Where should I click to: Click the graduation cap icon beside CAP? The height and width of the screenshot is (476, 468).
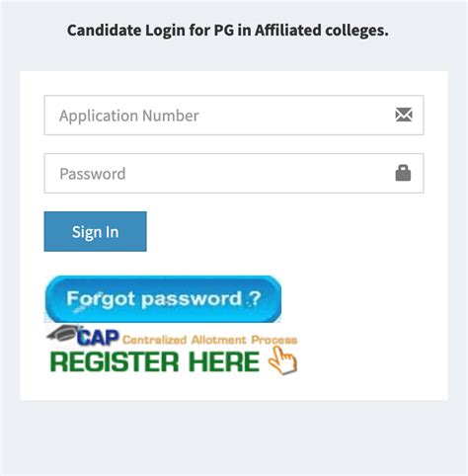click(63, 333)
